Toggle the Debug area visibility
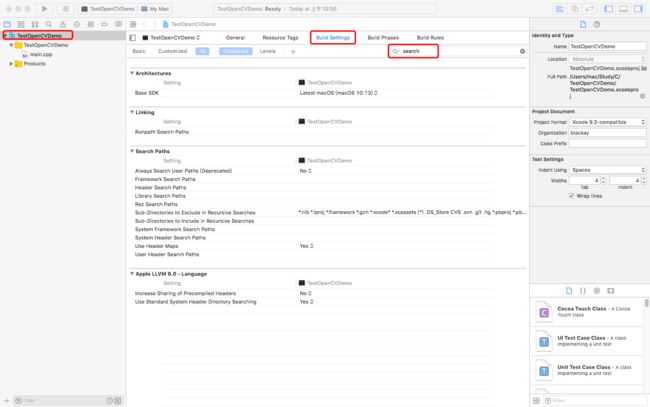 [x=623, y=9]
